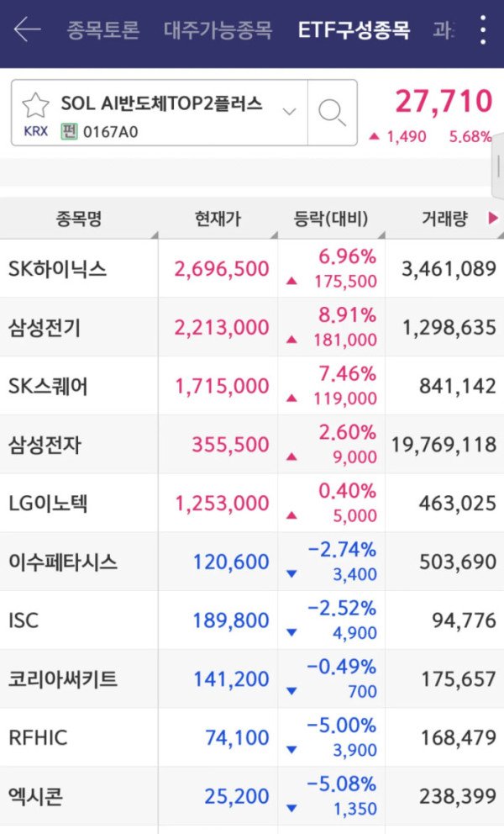The width and height of the screenshot is (504, 834).
Task: Select the 삼성전자 stock name
Action: (45, 445)
